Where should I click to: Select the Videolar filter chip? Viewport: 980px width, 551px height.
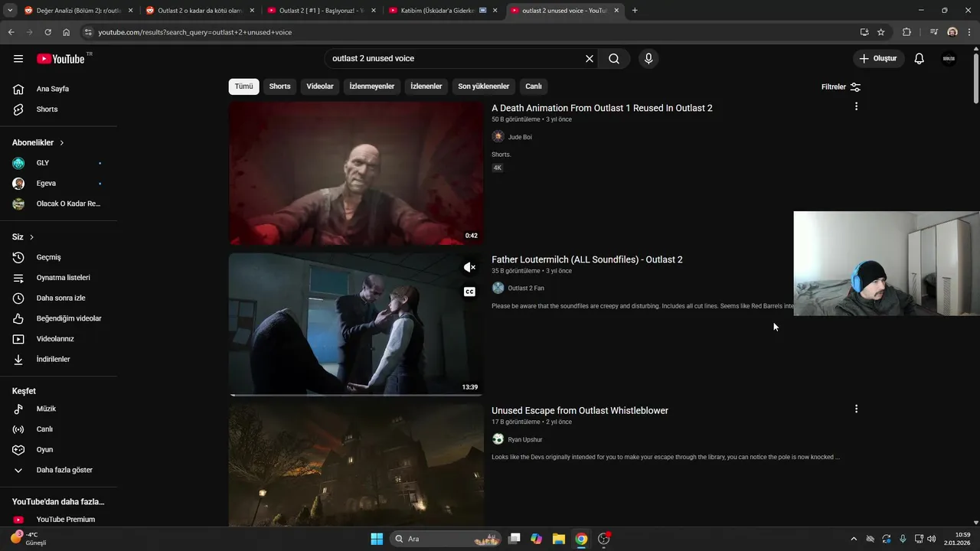320,86
